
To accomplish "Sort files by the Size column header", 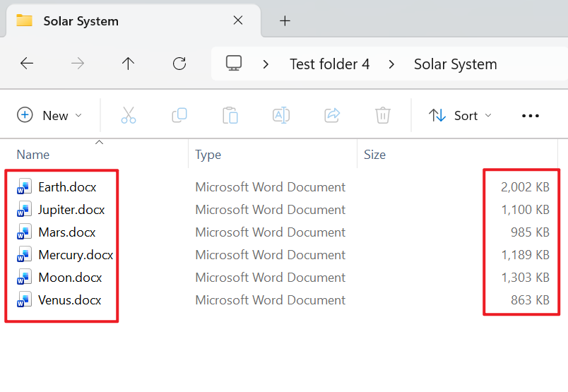I will click(x=374, y=155).
